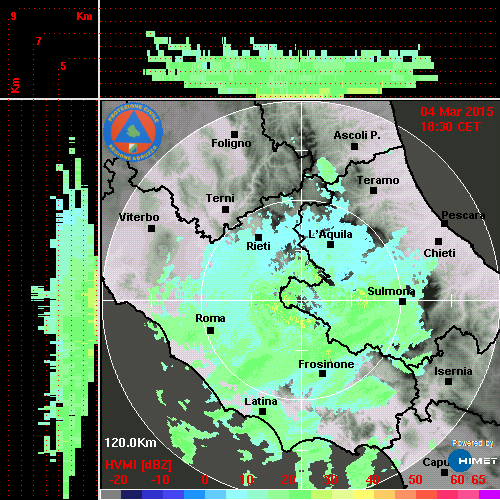Image resolution: width=500 pixels, height=500 pixels.
Task: Click the Ascoli P. city marker square
Action: click(355, 146)
